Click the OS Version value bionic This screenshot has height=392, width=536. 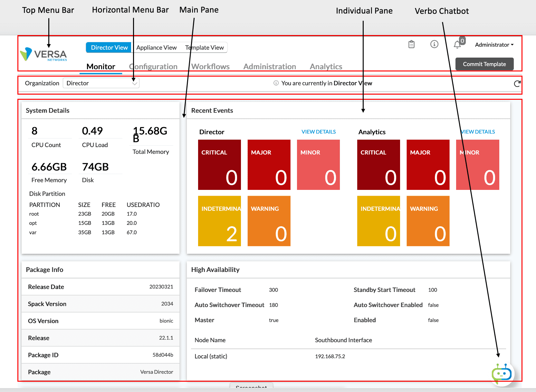coord(166,321)
